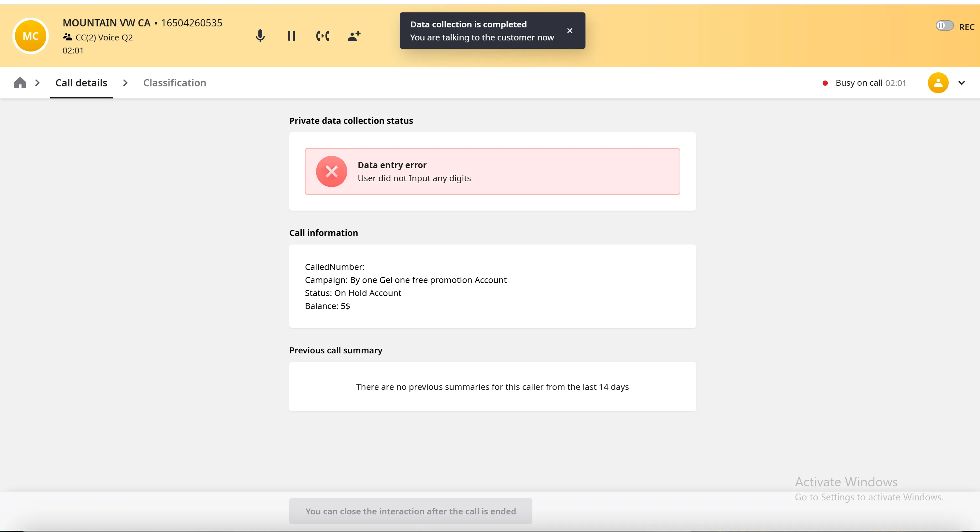The height and width of the screenshot is (532, 980).
Task: Click the Data entry error heading
Action: click(x=392, y=165)
